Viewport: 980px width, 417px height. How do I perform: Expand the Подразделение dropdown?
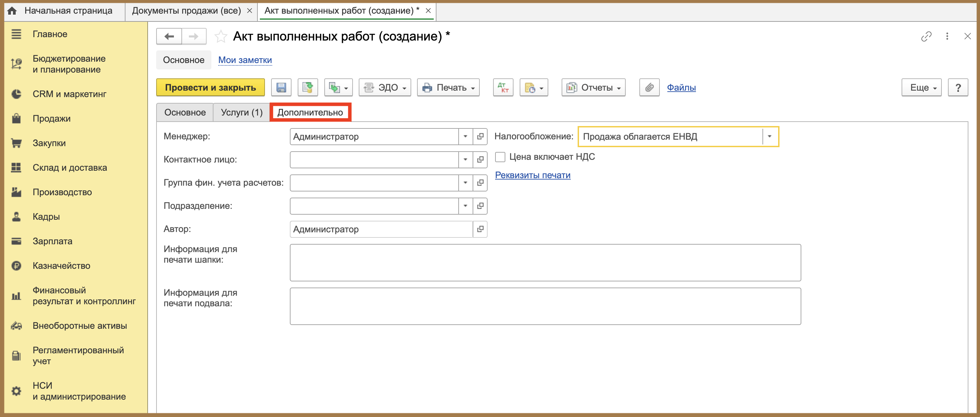(465, 206)
